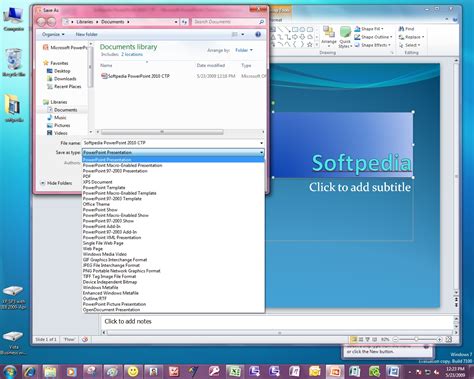The image size is (474, 379).
Task: Click the help icon in Save As dialog
Action: coord(258,34)
